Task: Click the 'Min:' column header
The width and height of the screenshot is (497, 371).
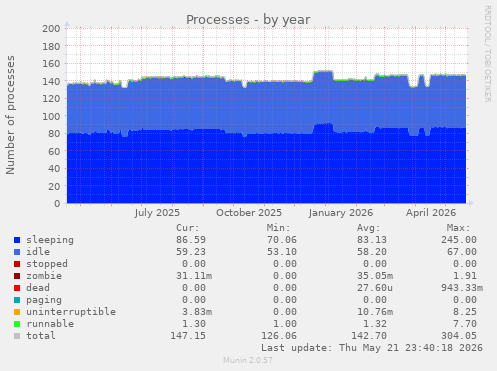Action: coord(278,228)
